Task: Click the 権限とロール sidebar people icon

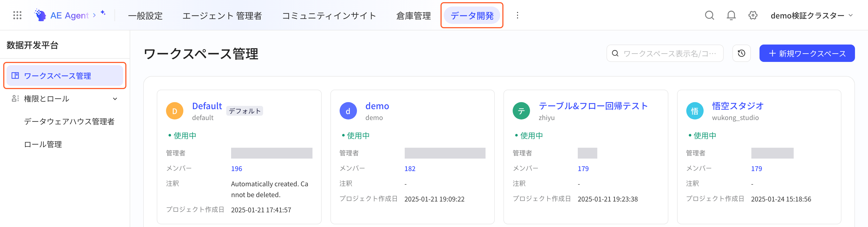Action: pos(15,99)
